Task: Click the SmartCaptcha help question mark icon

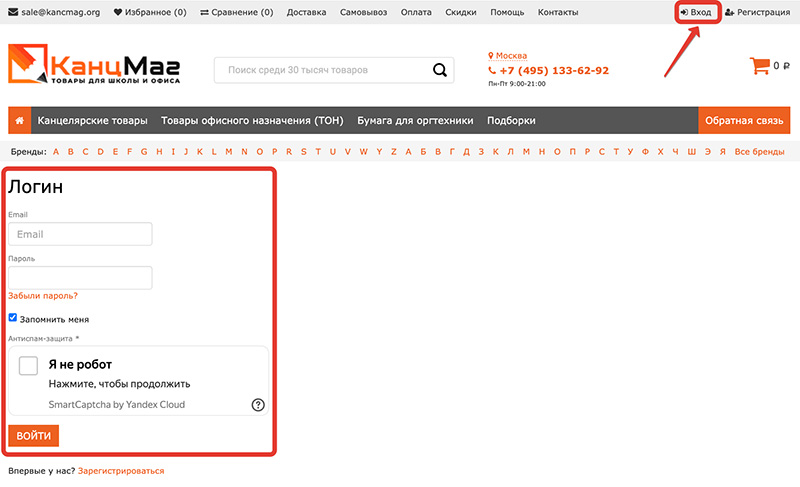Action: coord(258,405)
